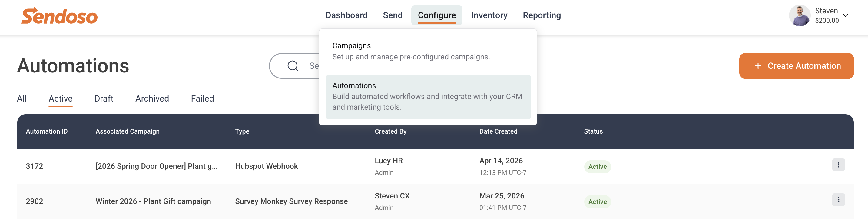Screen dimensions: 868x223
Task: Click the Create Automation button
Action: tap(796, 66)
